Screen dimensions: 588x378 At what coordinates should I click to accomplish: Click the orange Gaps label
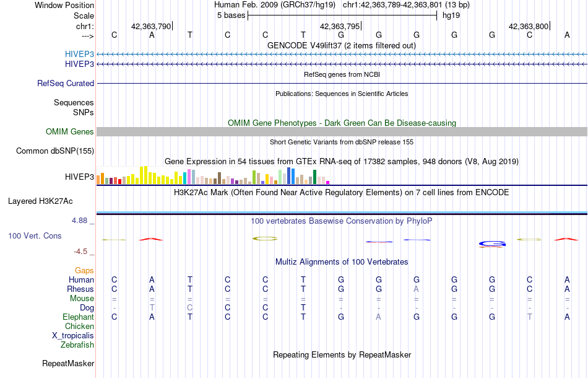84,270
